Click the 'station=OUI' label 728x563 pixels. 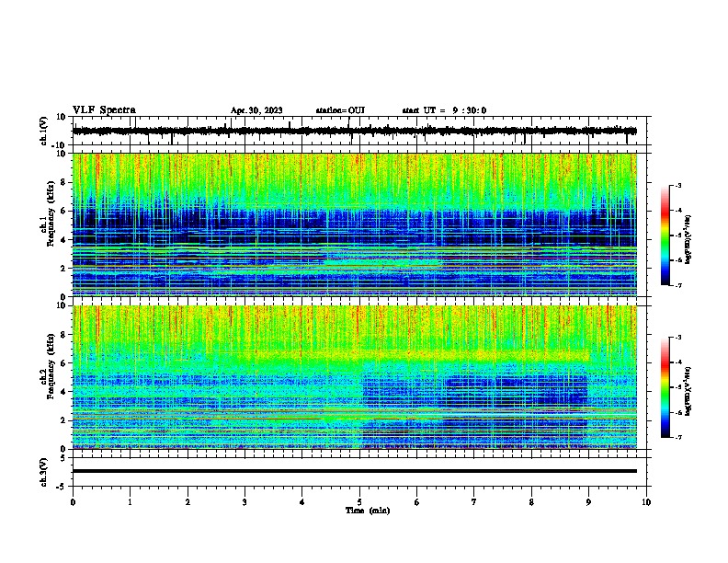pos(340,110)
